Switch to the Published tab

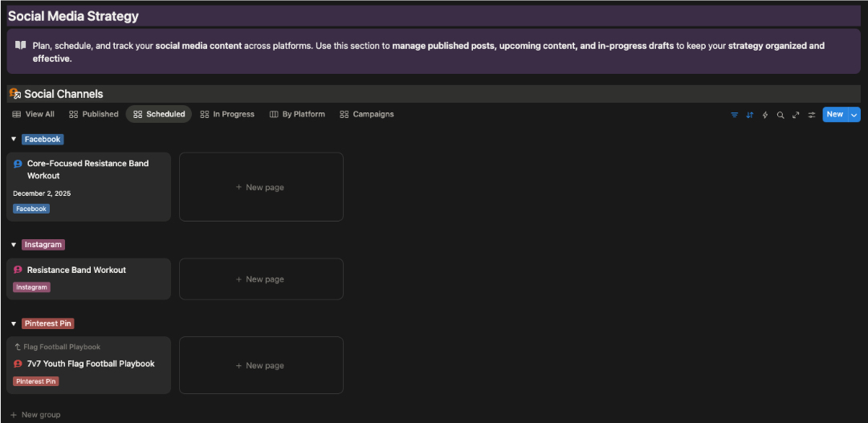pos(94,114)
